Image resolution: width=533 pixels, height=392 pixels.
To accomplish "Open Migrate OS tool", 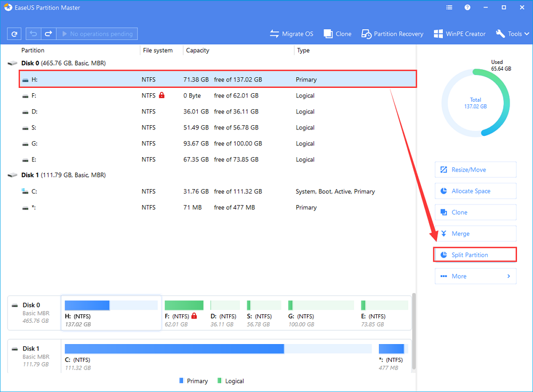I will click(x=292, y=34).
